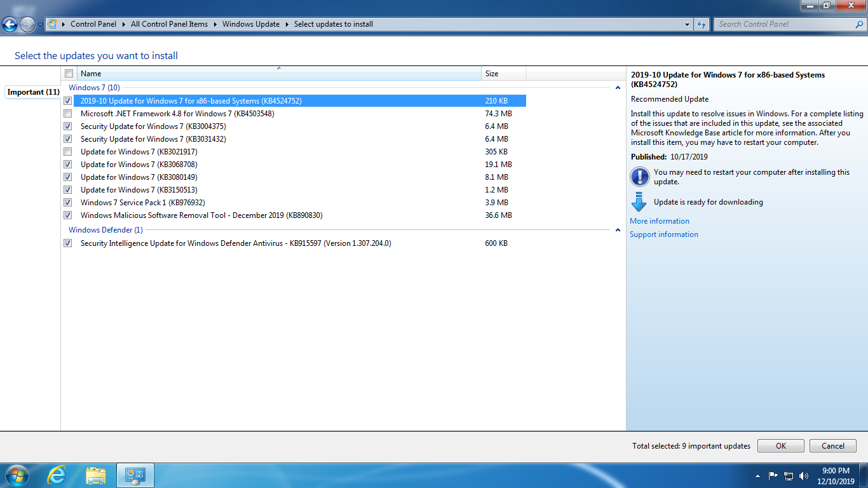The image size is (868, 488).
Task: Click the refresh button beside address bar
Action: 702,24
